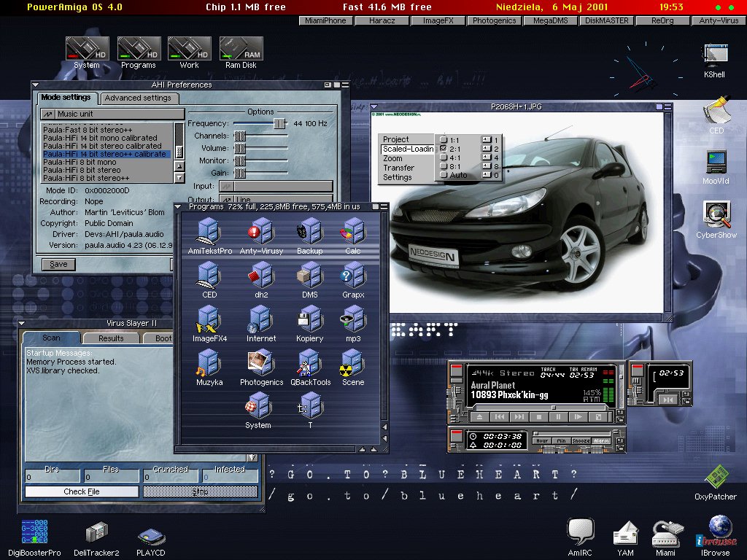Viewport: 747px width, 560px height.
Task: Open Calc drawer in Programs window
Action: 353,236
